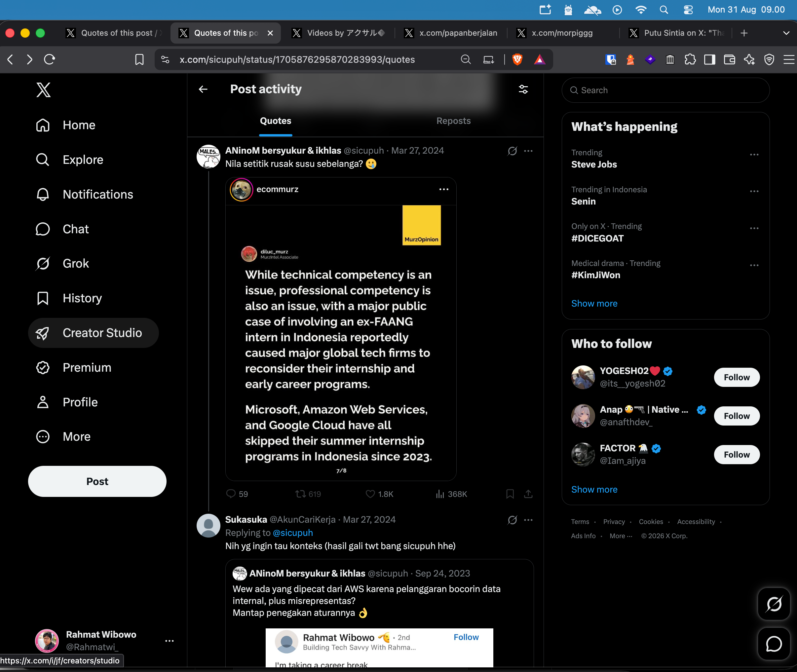The width and height of the screenshot is (797, 672).
Task: Open @sicupuh mention link in reply
Action: pos(292,533)
